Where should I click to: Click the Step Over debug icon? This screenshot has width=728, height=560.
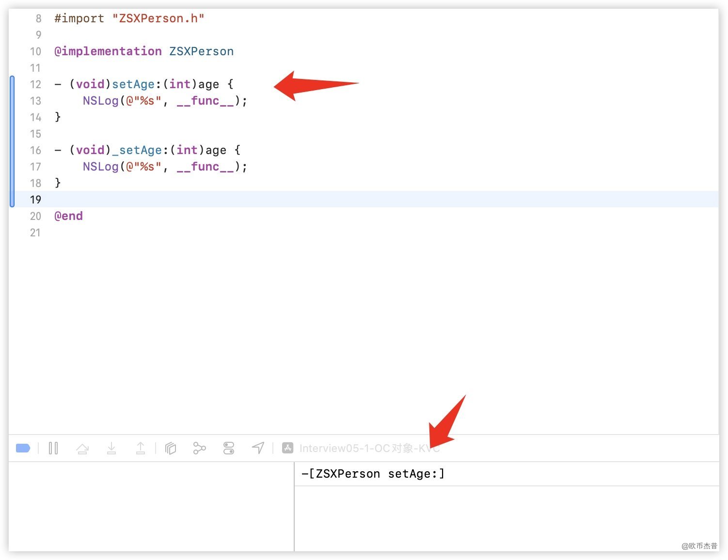pos(82,449)
